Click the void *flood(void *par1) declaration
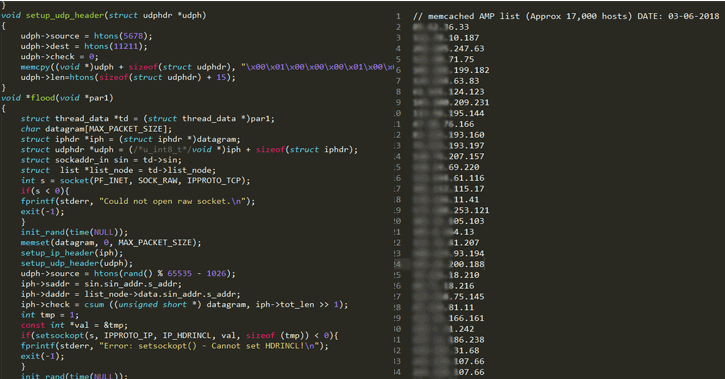The image size is (725, 379). point(57,98)
